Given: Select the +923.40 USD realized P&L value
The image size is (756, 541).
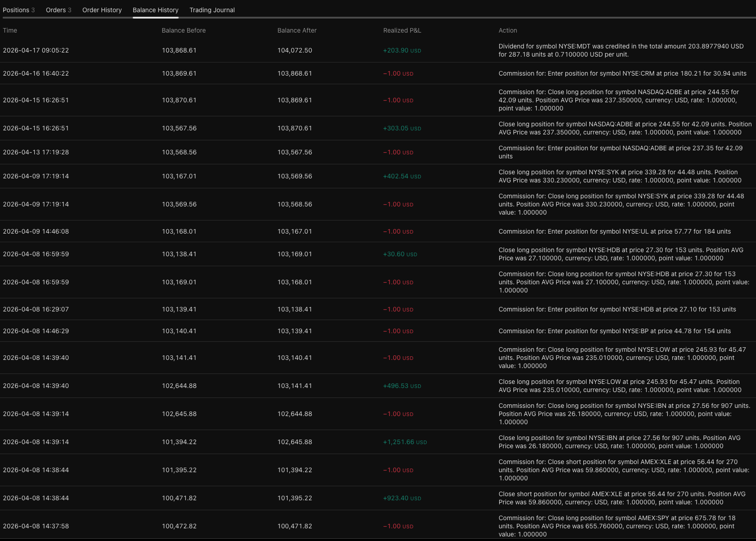Looking at the screenshot, I should tap(402, 498).
